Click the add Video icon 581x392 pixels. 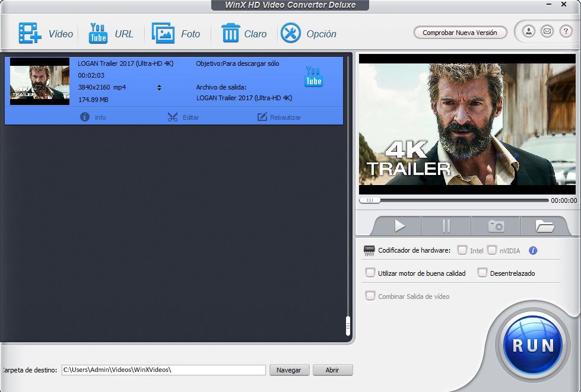pyautogui.click(x=29, y=33)
